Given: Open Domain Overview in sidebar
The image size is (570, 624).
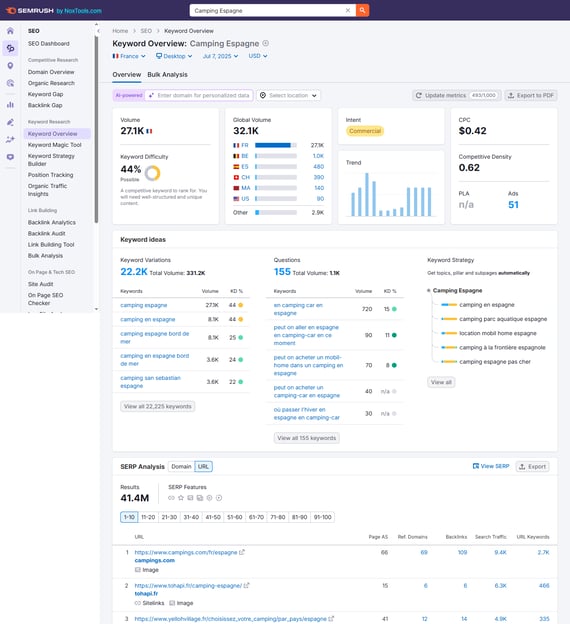Looking at the screenshot, I should click(51, 72).
